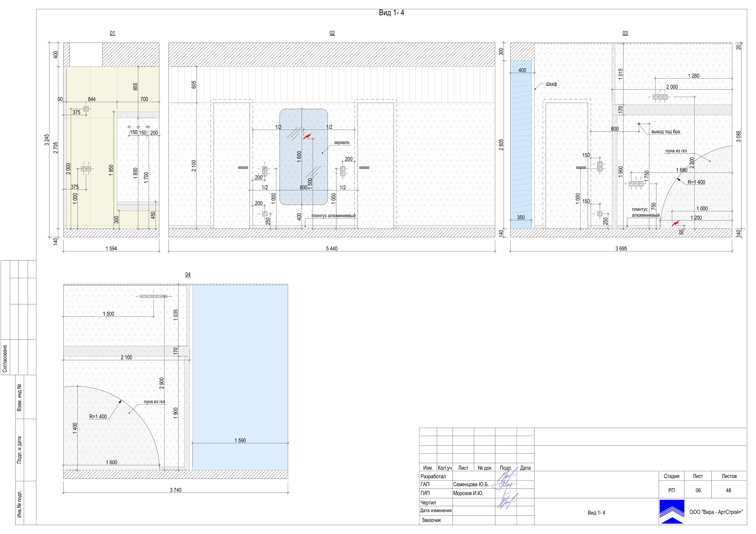Click the triple socket block near dimension 1 750
Viewport: 756px width, 534px height.
click(x=636, y=184)
